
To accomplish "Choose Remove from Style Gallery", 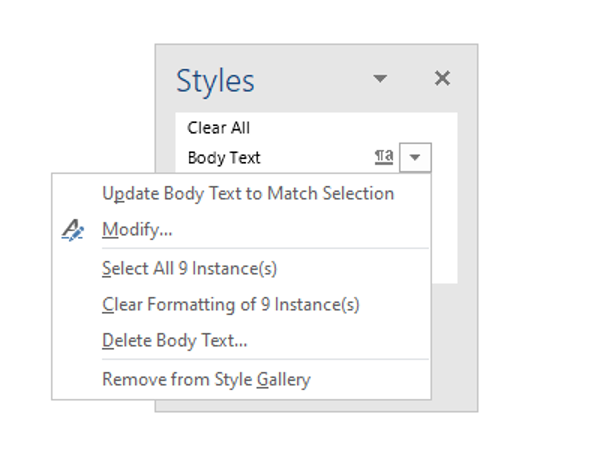I will point(206,379).
